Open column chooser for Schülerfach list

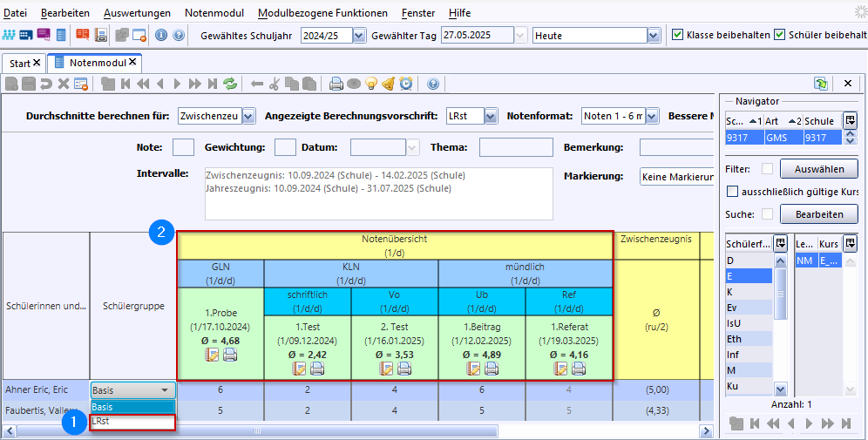[x=780, y=242]
